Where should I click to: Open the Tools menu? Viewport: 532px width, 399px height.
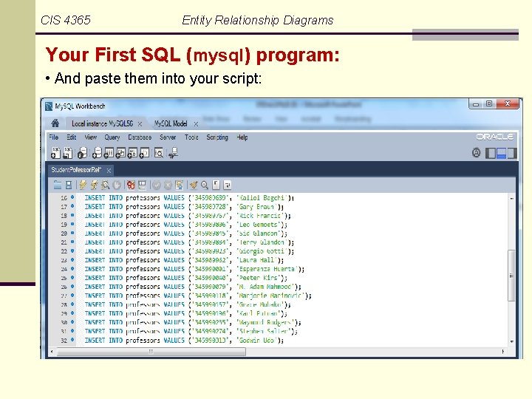coord(191,137)
